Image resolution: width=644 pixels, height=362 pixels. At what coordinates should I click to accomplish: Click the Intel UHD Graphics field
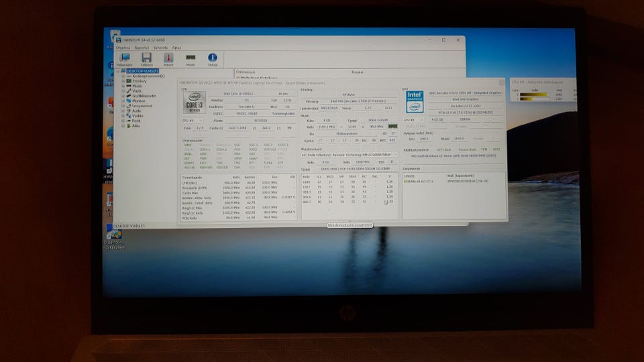[x=466, y=99]
